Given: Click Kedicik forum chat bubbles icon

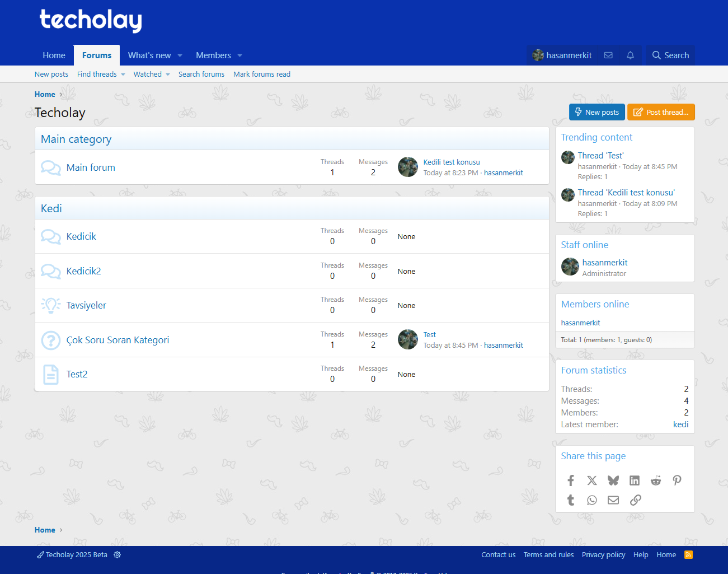Looking at the screenshot, I should tap(51, 236).
